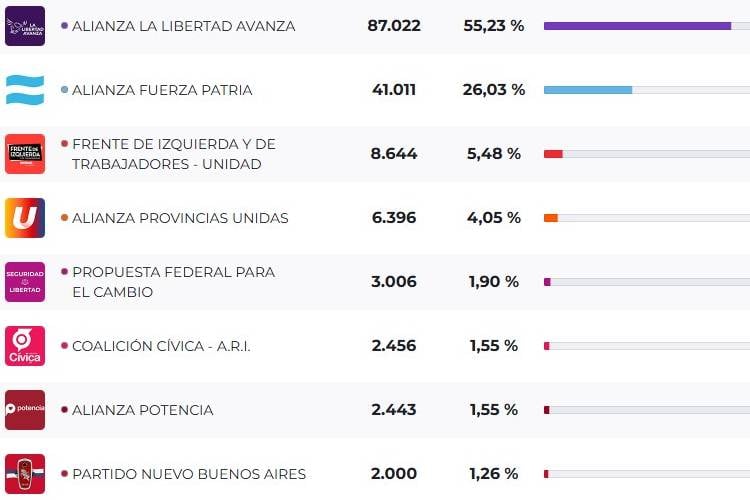The image size is (750, 500).
Task: Click the light blue Fuerza Patria progress bar
Action: [588, 90]
